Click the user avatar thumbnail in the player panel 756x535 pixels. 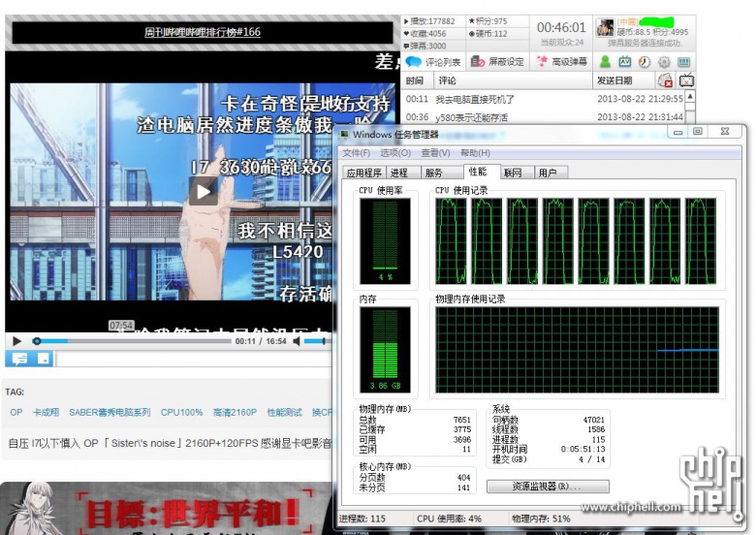pos(605,27)
